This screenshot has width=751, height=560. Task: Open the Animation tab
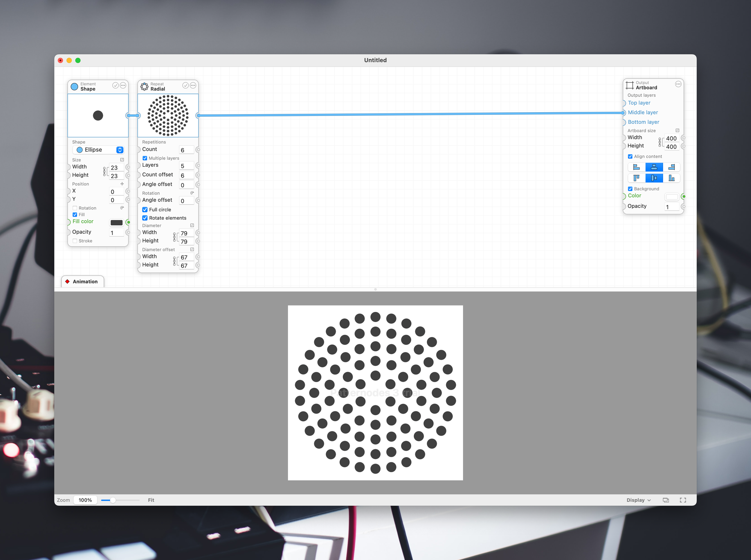(x=83, y=282)
